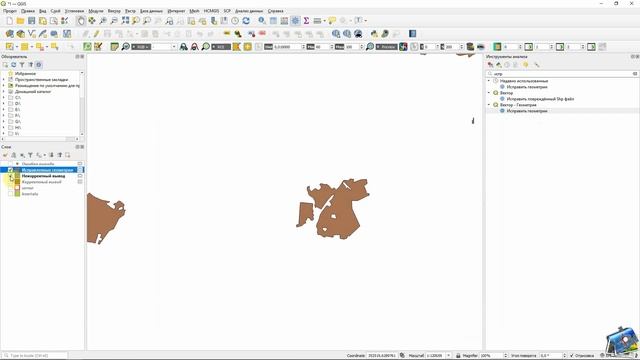Open the Справка menu
This screenshot has height=360, width=640.
tap(276, 11)
